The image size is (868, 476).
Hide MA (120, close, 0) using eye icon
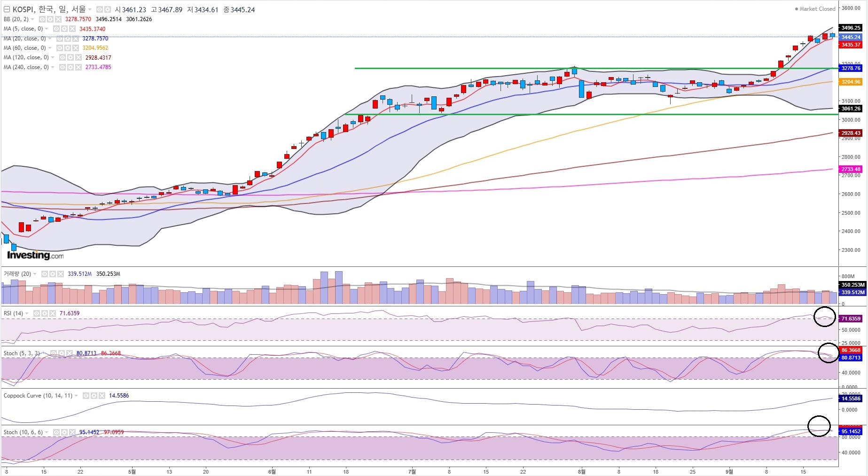click(63, 57)
